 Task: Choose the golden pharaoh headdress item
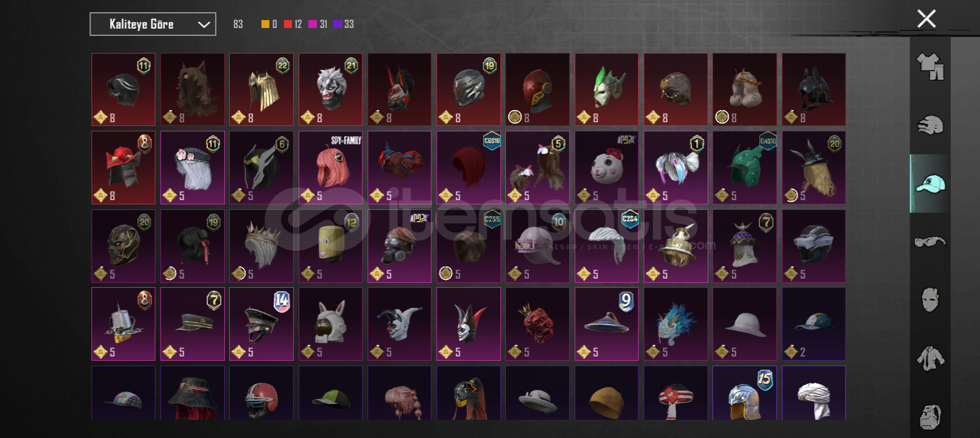click(261, 89)
